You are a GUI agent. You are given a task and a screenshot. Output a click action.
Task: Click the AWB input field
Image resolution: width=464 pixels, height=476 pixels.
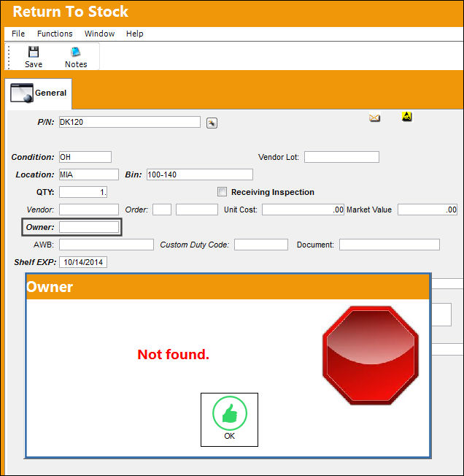107,245
